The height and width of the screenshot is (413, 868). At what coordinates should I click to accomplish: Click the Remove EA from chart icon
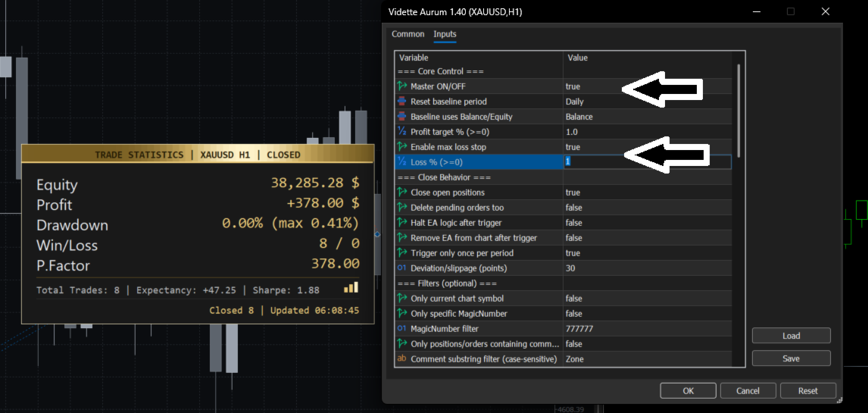click(402, 237)
